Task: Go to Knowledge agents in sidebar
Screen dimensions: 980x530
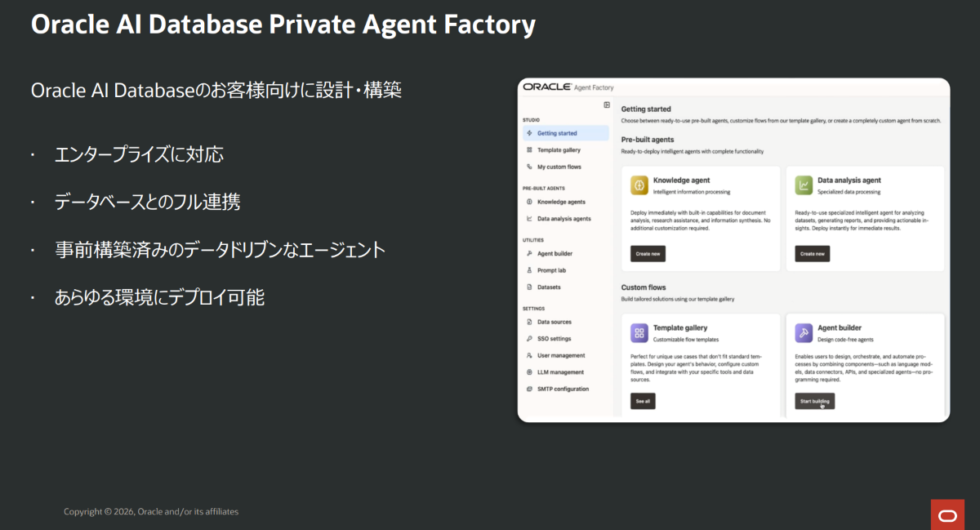Action: point(560,202)
